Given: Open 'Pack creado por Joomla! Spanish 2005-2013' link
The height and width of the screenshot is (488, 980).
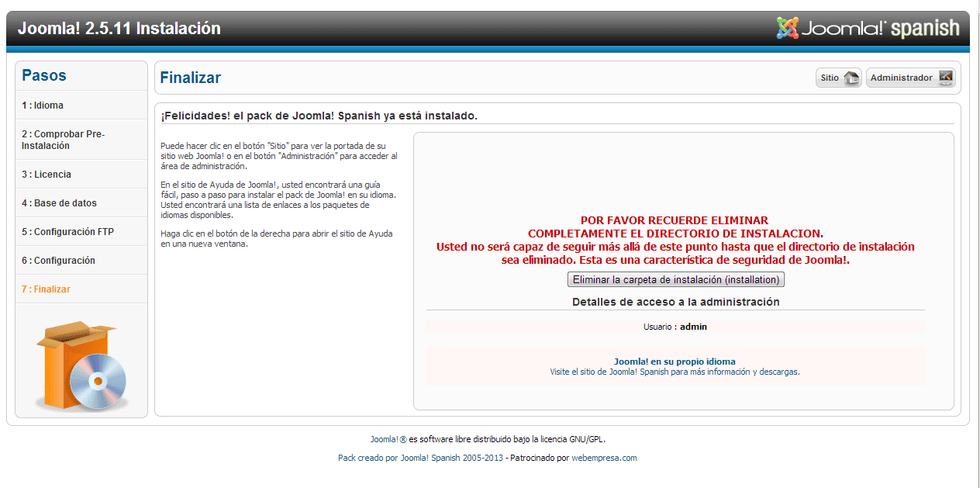Looking at the screenshot, I should point(420,458).
